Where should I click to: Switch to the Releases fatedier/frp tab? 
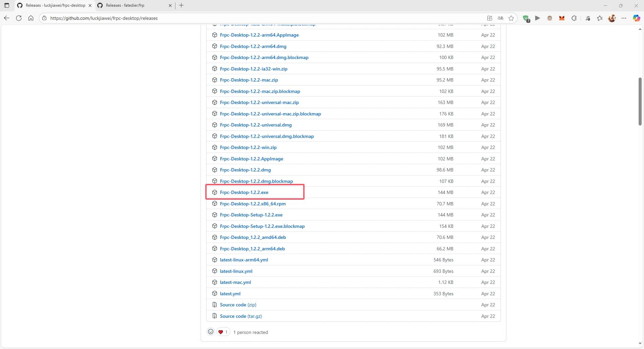pyautogui.click(x=125, y=5)
